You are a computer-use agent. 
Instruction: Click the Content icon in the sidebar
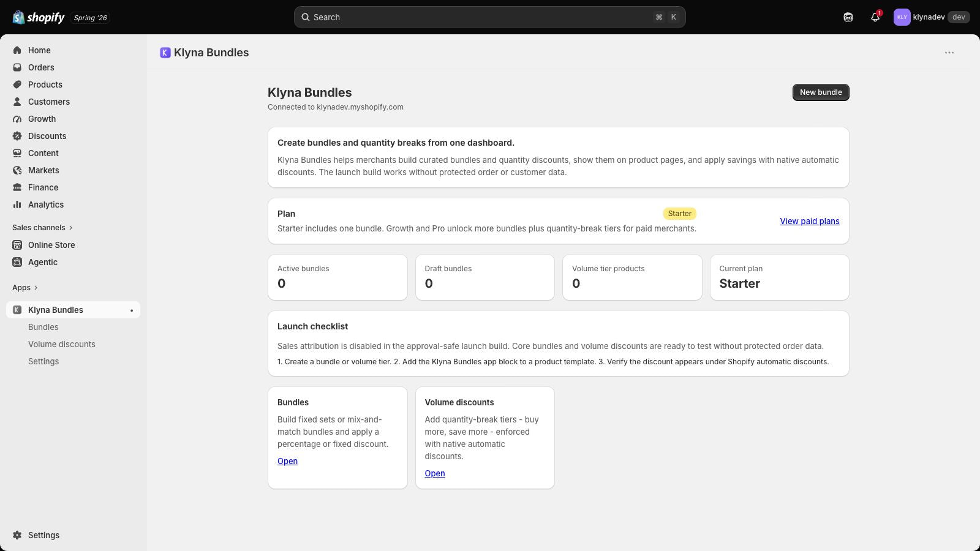coord(17,153)
